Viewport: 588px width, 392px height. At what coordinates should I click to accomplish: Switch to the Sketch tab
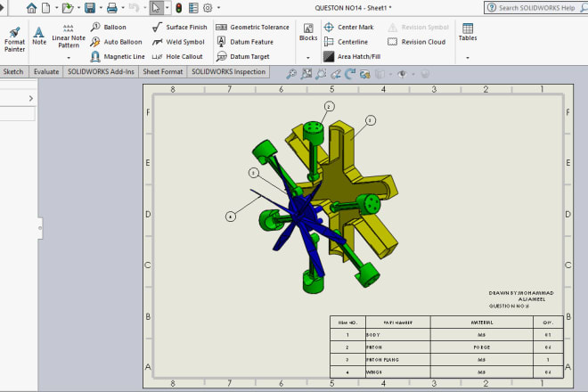[x=13, y=71]
